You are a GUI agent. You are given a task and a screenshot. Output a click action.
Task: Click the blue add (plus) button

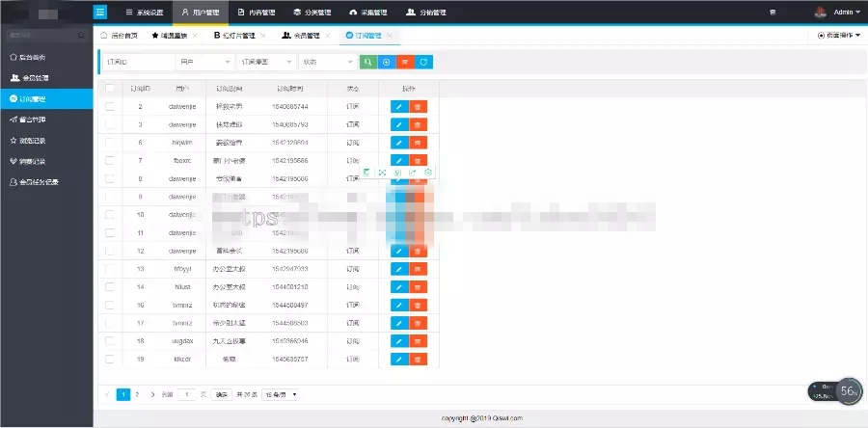click(x=387, y=62)
